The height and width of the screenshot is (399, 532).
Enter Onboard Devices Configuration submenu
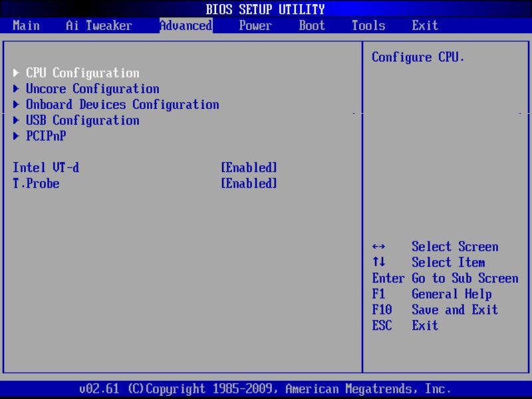(x=122, y=105)
